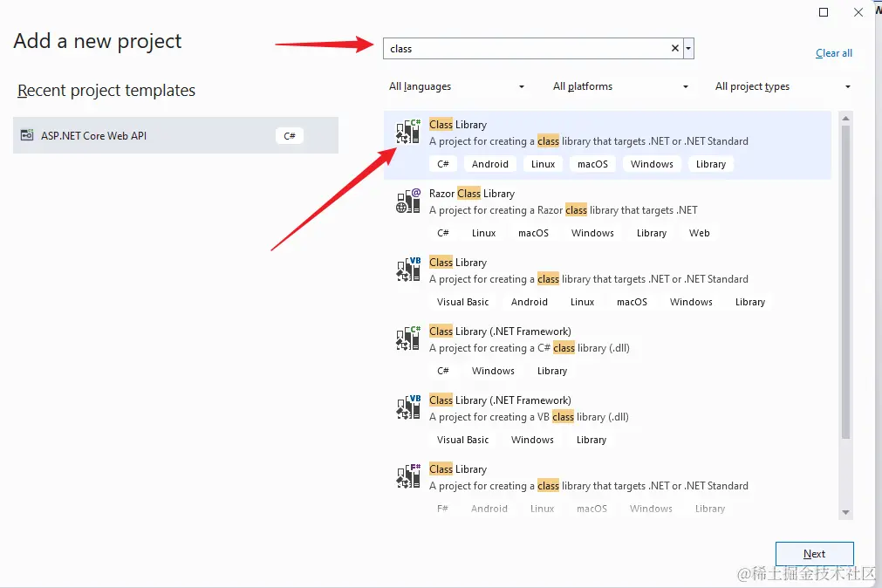Clear the search box with the X icon
The height and width of the screenshot is (588, 882).
click(675, 48)
